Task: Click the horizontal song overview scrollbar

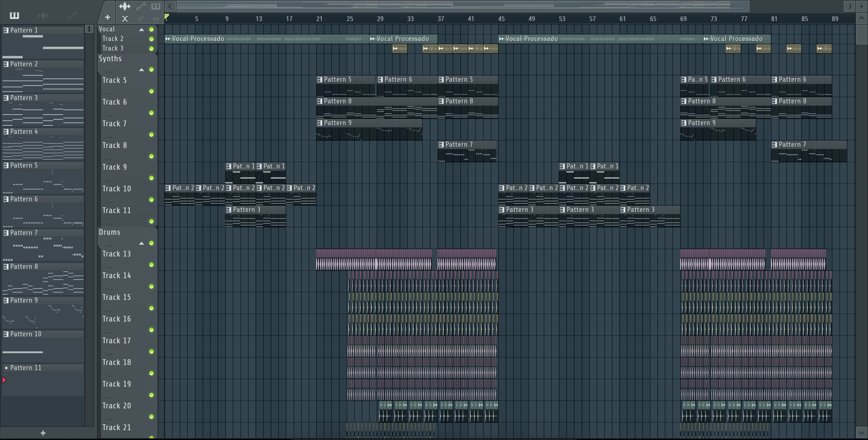Action: click(463, 6)
